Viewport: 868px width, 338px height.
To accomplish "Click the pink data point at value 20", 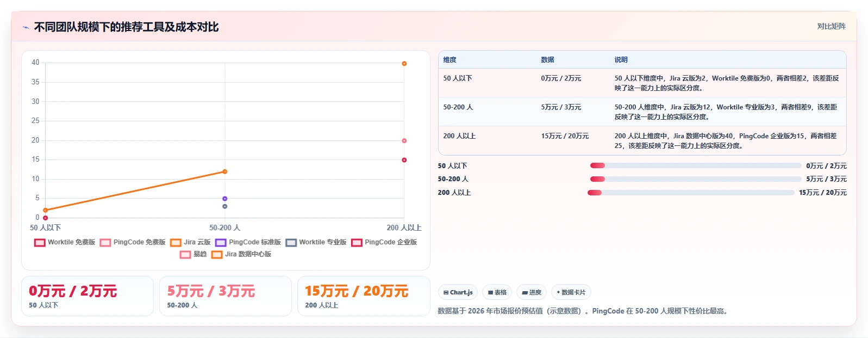I will pyautogui.click(x=404, y=141).
